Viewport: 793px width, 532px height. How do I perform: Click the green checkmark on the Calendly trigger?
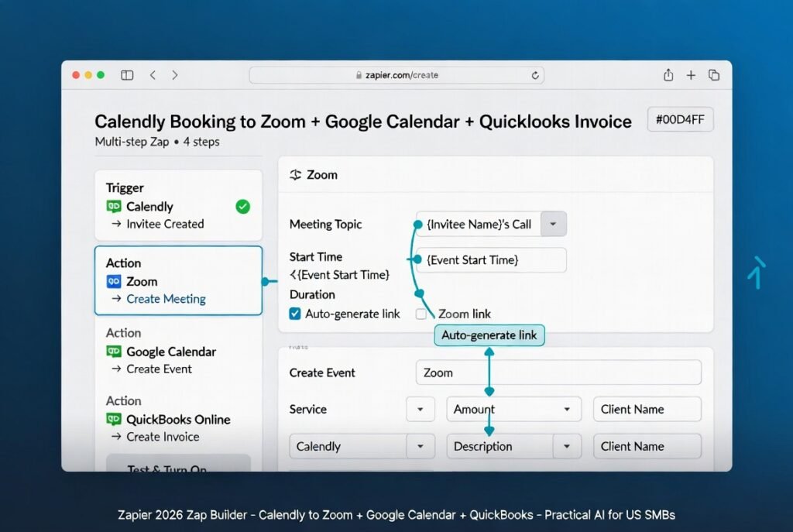click(242, 207)
